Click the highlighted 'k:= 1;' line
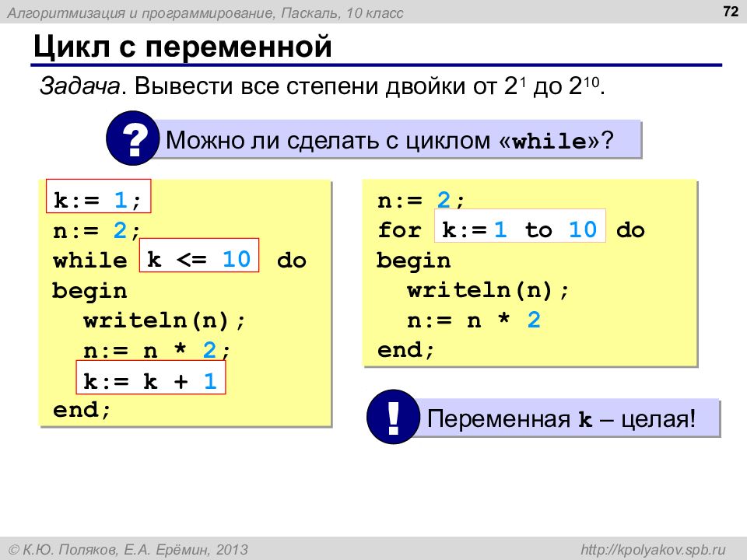This screenshot has height=560, width=747. (98, 196)
